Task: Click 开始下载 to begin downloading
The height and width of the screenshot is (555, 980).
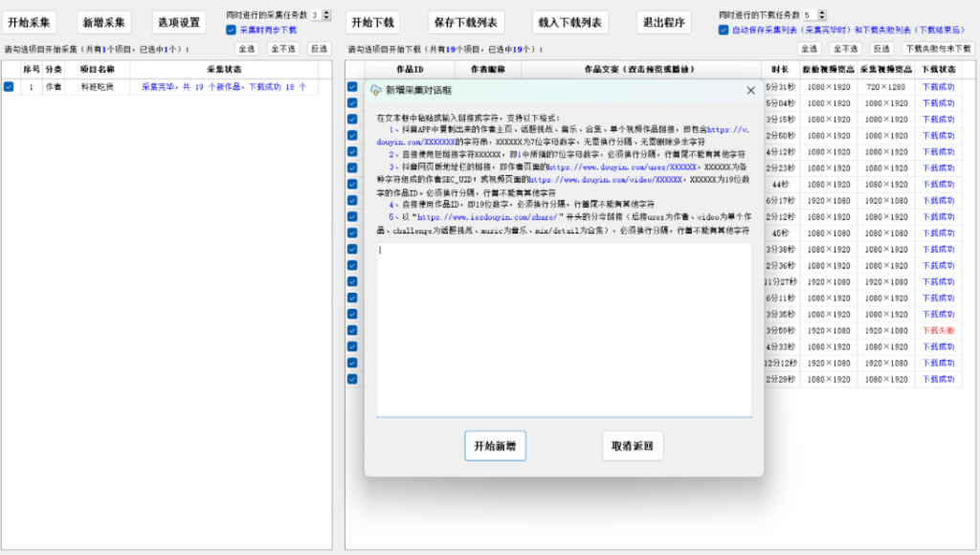Action: point(373,21)
